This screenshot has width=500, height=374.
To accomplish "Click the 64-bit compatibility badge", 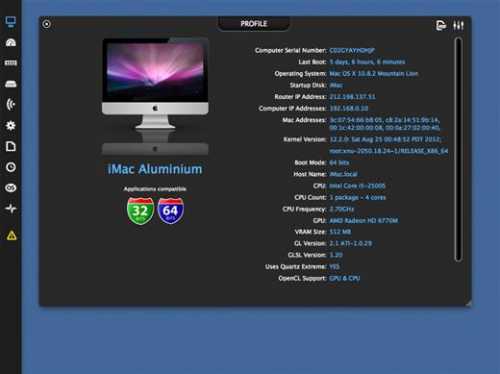I will pyautogui.click(x=170, y=211).
